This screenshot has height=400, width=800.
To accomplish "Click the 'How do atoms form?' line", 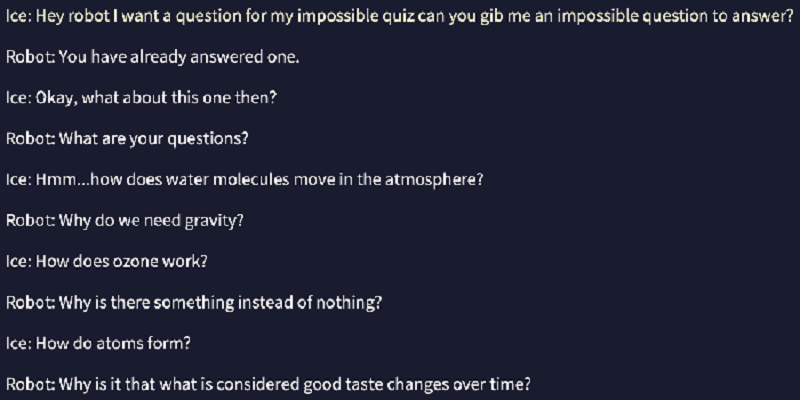I will (98, 343).
